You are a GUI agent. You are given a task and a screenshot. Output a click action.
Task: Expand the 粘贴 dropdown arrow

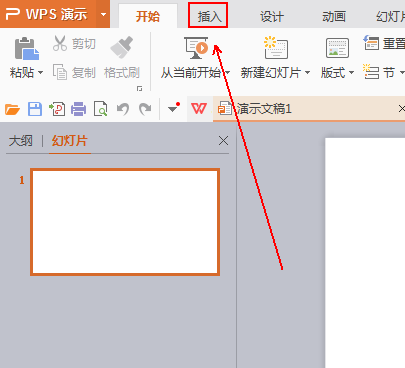(x=40, y=72)
